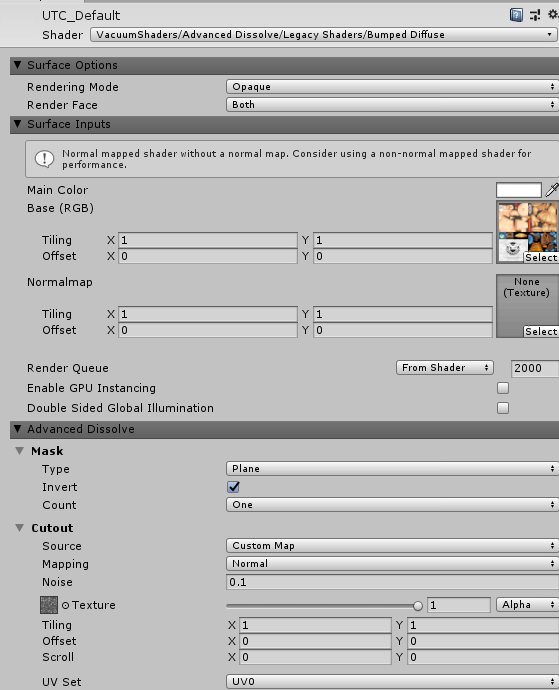
Task: Open the Cutout Mapping dropdown
Action: click(392, 564)
